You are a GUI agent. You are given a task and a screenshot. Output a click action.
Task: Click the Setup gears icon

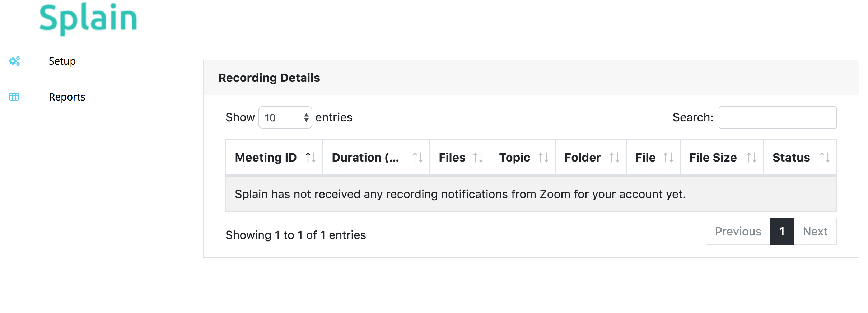pos(15,61)
